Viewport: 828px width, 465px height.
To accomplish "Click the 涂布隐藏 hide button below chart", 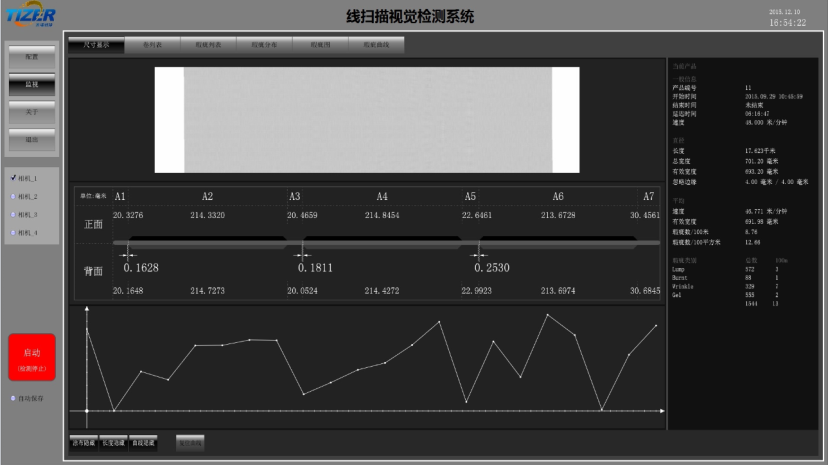I will [83, 441].
